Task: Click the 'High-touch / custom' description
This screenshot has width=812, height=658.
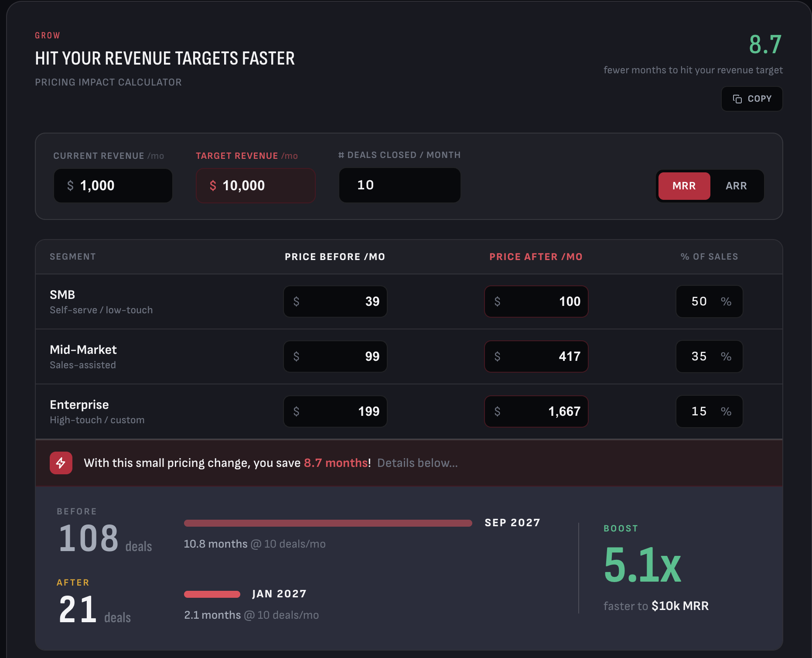Action: [x=97, y=420]
